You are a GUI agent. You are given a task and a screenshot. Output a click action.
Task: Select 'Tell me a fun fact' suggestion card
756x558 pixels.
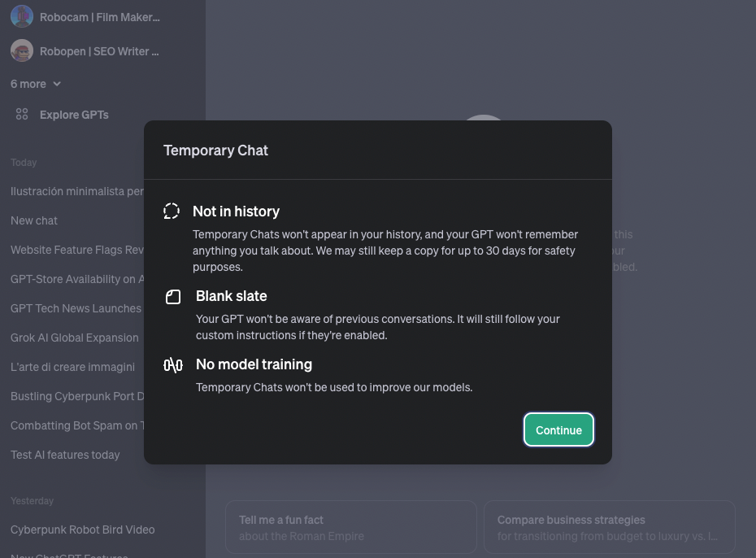351,527
